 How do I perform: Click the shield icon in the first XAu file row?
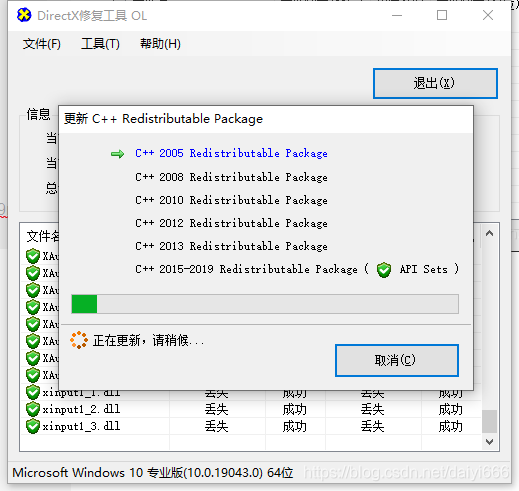coord(33,256)
